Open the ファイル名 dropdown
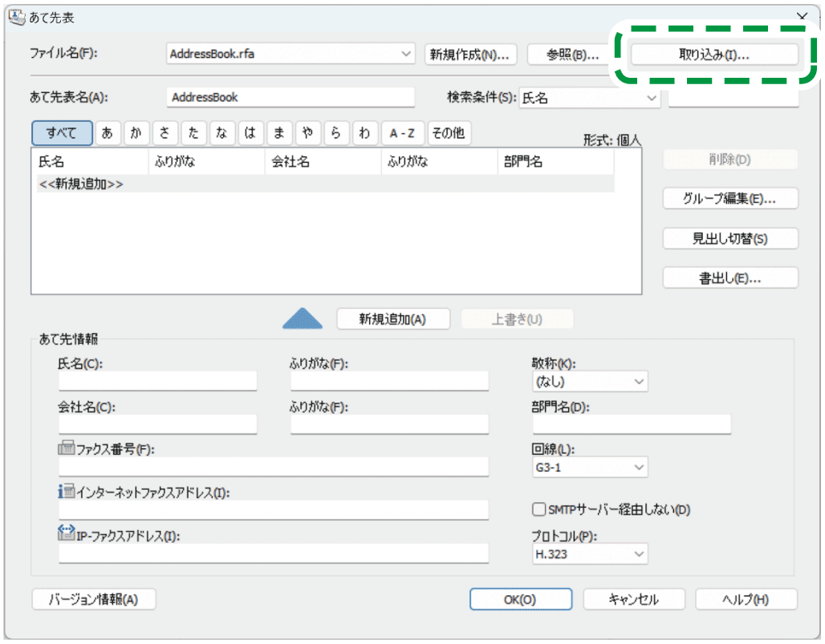This screenshot has width=825, height=644. coord(405,55)
